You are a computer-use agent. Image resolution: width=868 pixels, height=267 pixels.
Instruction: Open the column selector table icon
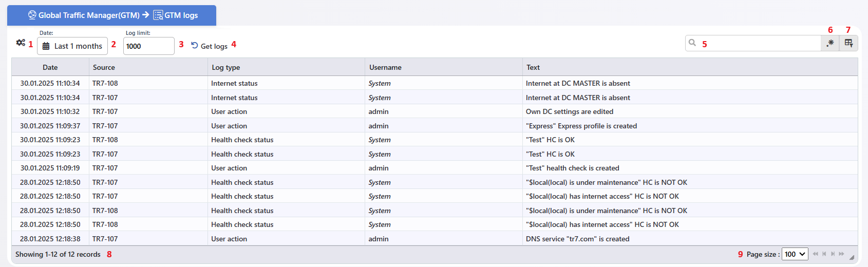[848, 43]
